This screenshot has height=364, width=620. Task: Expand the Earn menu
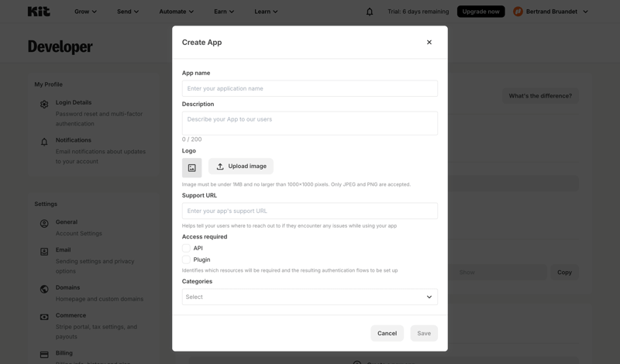(224, 12)
